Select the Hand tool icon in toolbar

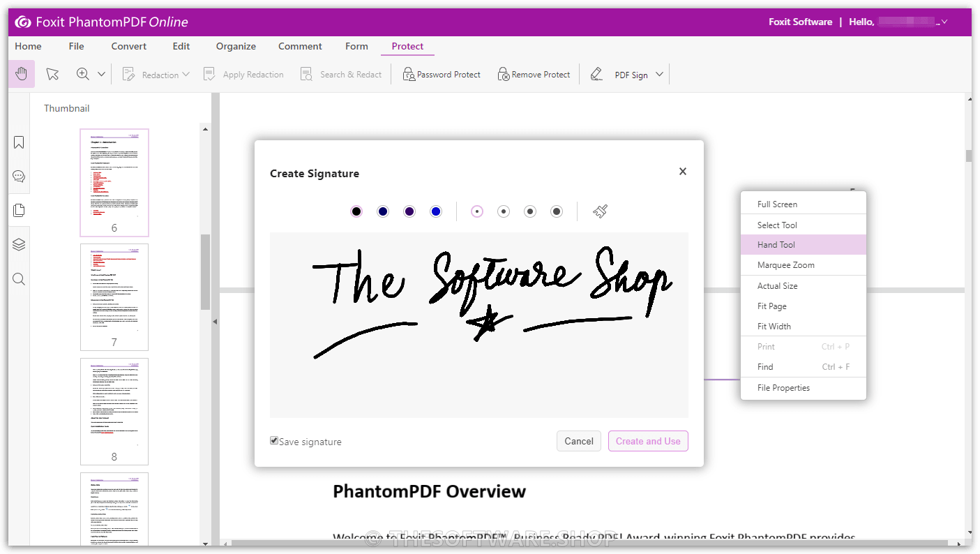coord(22,74)
